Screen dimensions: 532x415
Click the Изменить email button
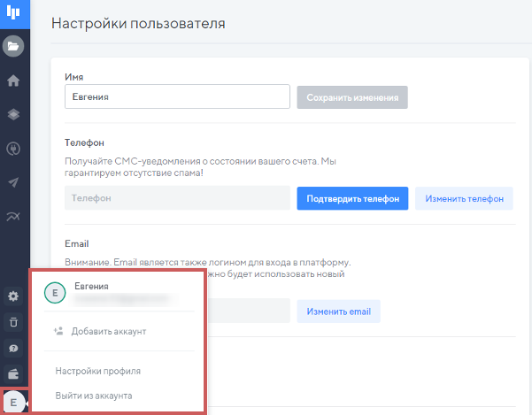[339, 311]
